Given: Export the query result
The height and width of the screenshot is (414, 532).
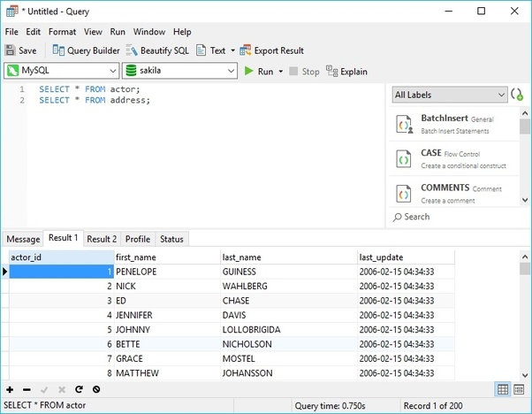Looking at the screenshot, I should point(272,50).
